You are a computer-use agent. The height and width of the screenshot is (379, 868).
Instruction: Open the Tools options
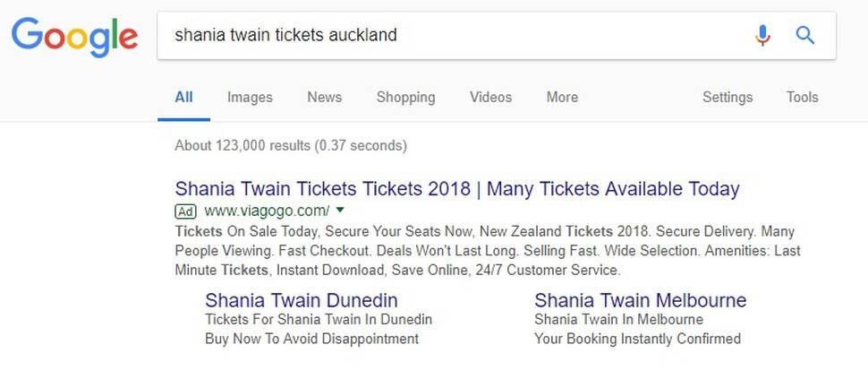(802, 97)
